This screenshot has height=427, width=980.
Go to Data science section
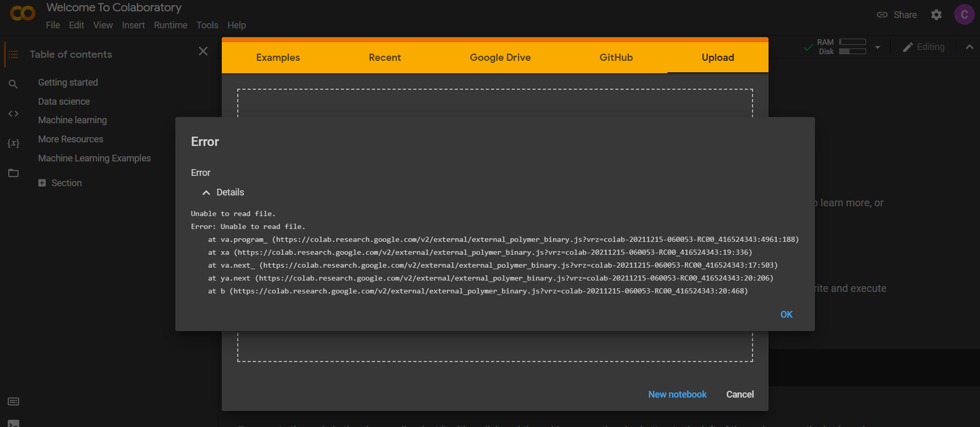tap(64, 102)
